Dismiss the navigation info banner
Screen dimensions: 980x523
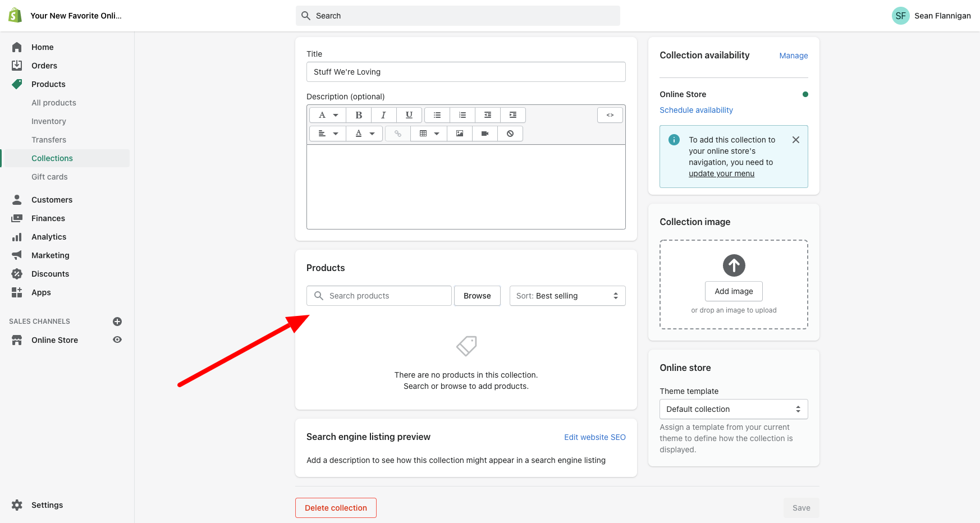[x=795, y=140]
